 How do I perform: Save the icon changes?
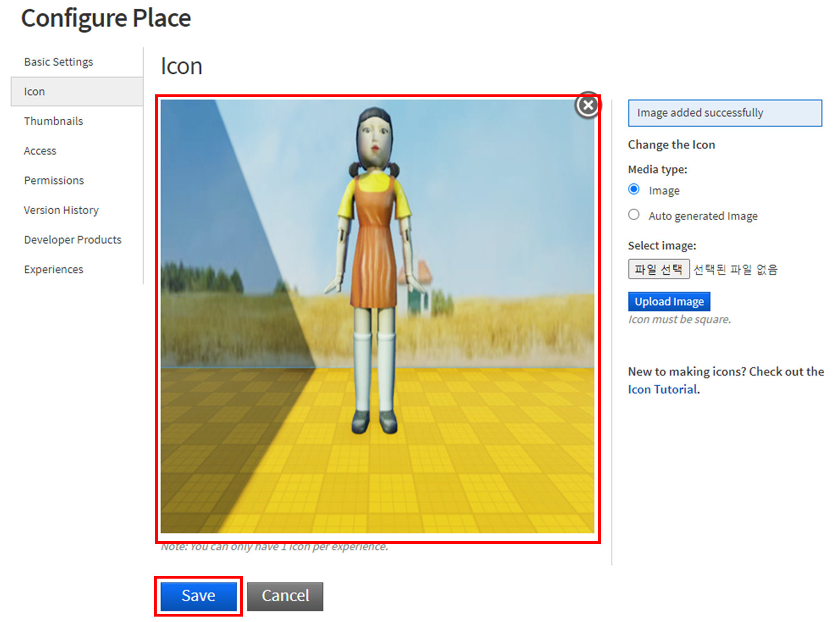(x=198, y=596)
